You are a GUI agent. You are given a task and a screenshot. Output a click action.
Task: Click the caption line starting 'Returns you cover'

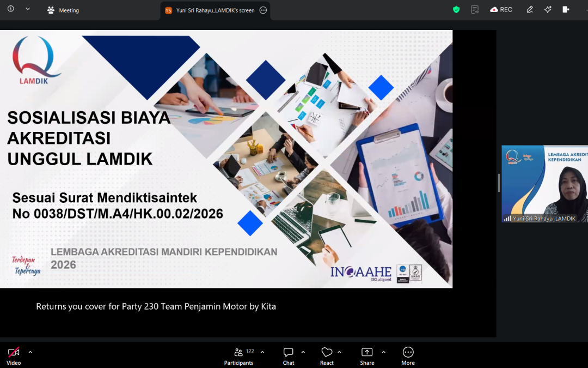(x=156, y=306)
